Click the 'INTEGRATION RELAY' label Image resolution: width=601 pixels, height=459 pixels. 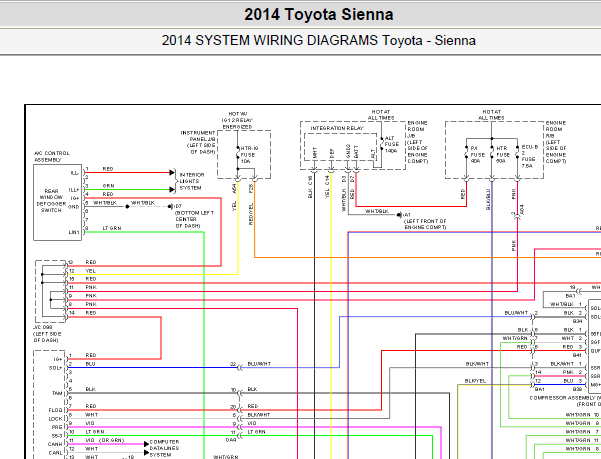[337, 128]
